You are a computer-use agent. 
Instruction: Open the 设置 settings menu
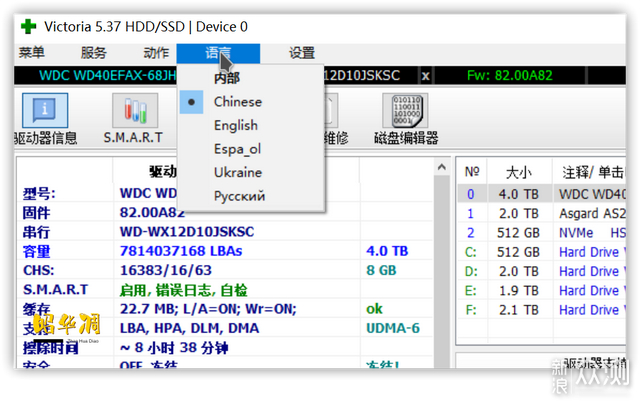coord(301,54)
